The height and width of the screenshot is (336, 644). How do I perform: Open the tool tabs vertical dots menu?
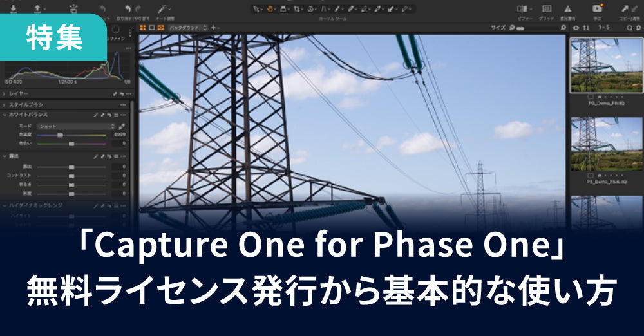click(131, 32)
